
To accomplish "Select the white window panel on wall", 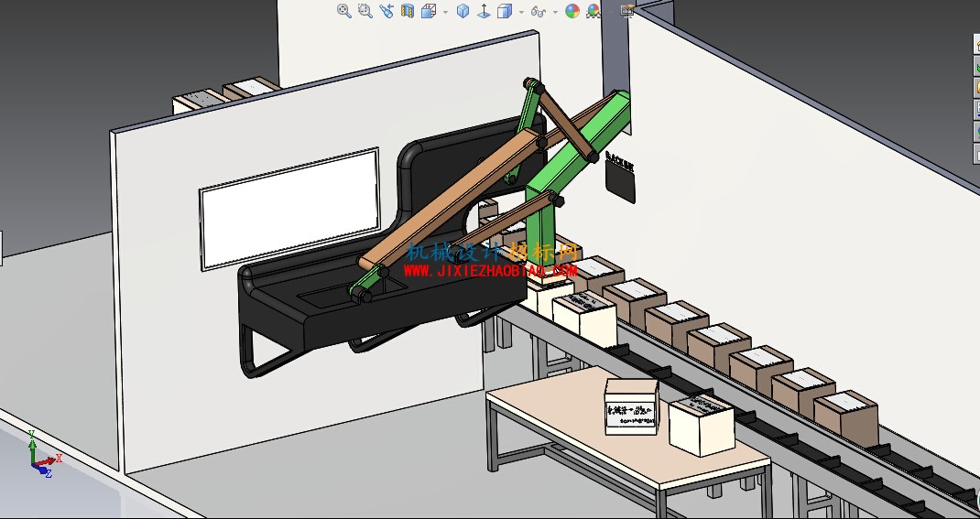I will tap(289, 209).
